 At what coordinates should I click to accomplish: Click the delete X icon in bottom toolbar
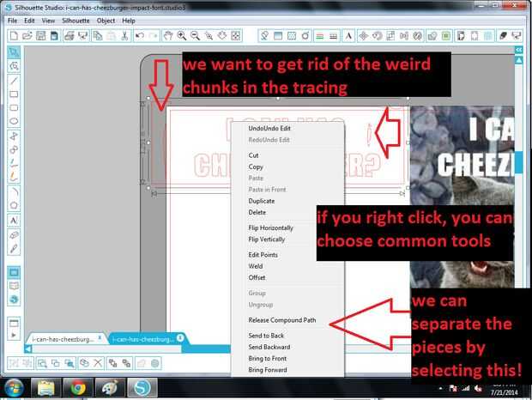pyautogui.click(x=98, y=363)
